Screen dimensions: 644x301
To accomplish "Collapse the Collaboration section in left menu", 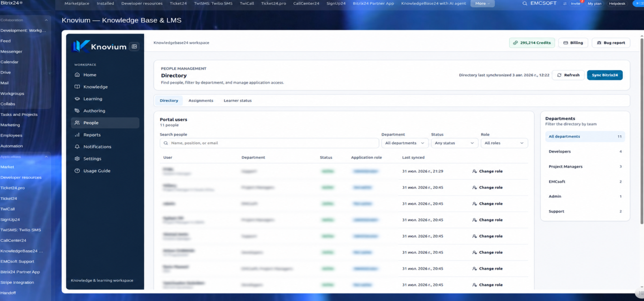I will (46, 20).
